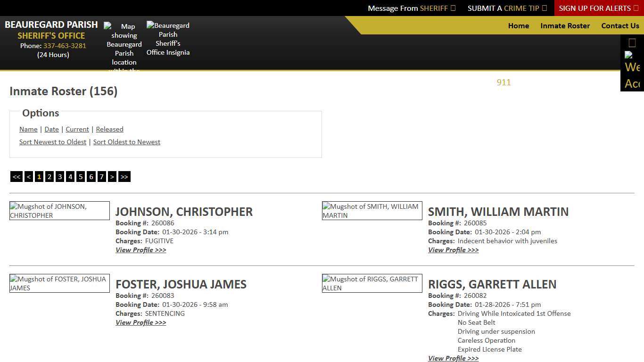View profile of JOHNSON, CHRISTOPHER
644x362 pixels.
pyautogui.click(x=140, y=250)
